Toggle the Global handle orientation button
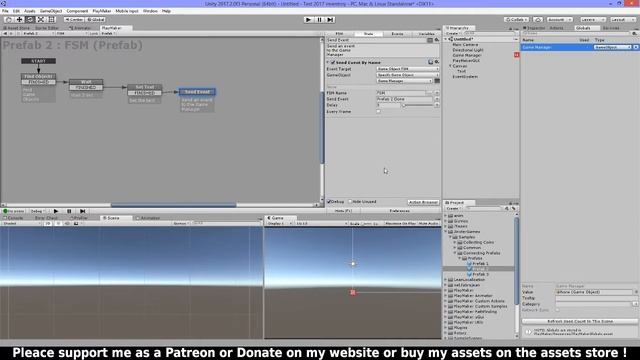The height and width of the screenshot is (360, 640). click(x=96, y=20)
